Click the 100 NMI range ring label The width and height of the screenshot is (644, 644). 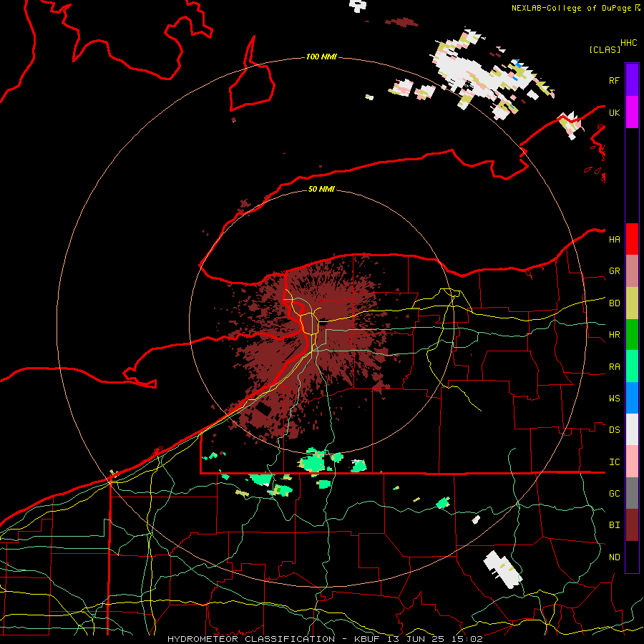(321, 57)
